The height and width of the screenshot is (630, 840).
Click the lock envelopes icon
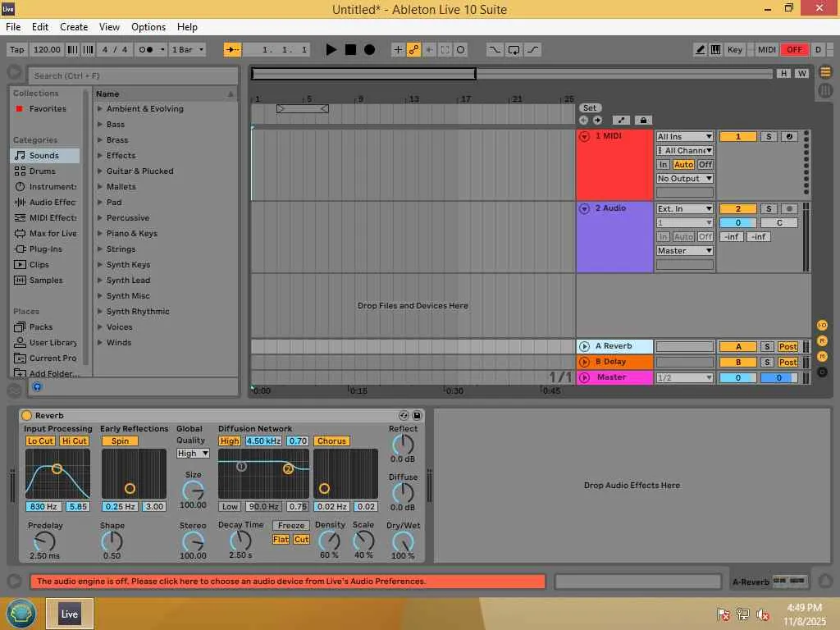(643, 120)
